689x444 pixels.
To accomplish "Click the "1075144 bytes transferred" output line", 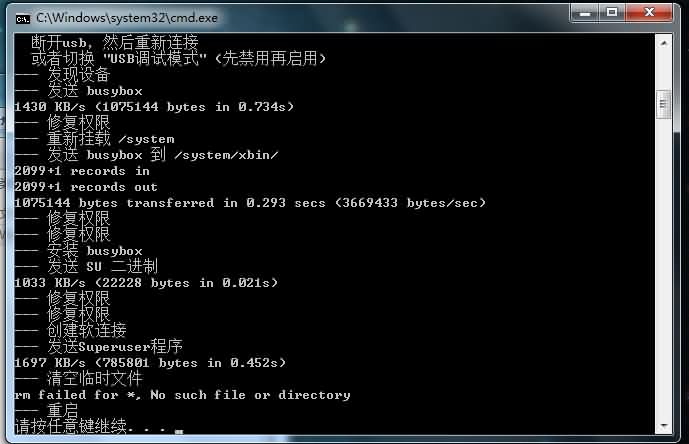I will click(x=250, y=203).
